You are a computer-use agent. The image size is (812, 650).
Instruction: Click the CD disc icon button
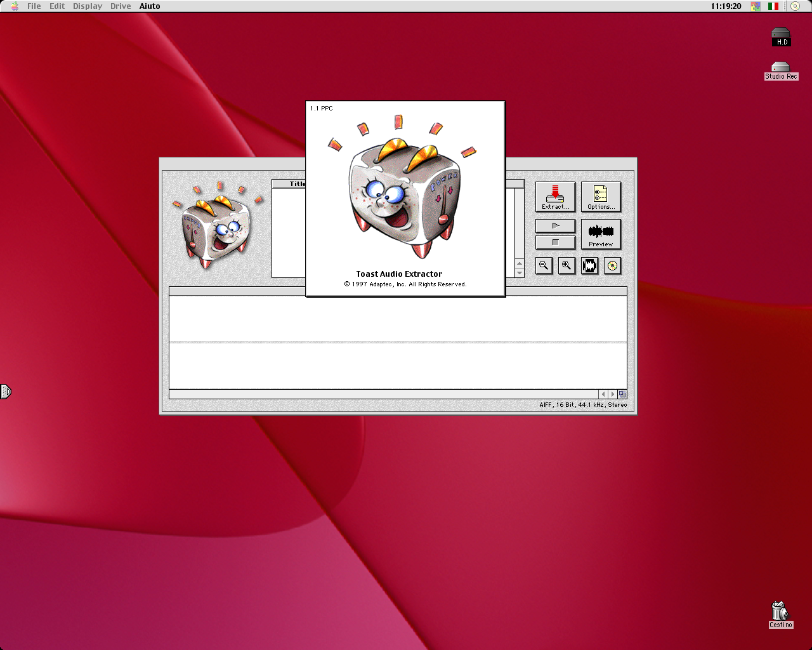coord(612,266)
